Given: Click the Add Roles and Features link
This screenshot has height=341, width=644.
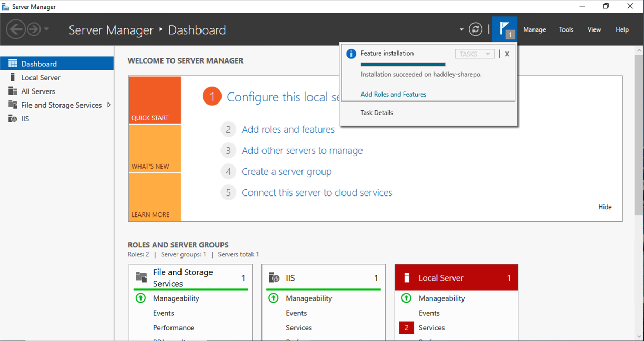Looking at the screenshot, I should pyautogui.click(x=394, y=94).
